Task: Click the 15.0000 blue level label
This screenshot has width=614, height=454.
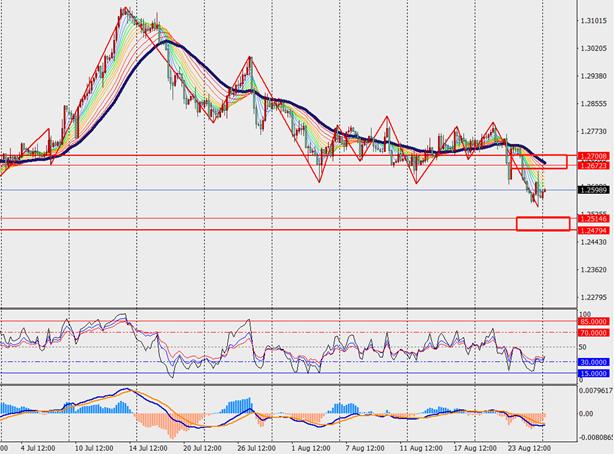Action: pyautogui.click(x=594, y=373)
